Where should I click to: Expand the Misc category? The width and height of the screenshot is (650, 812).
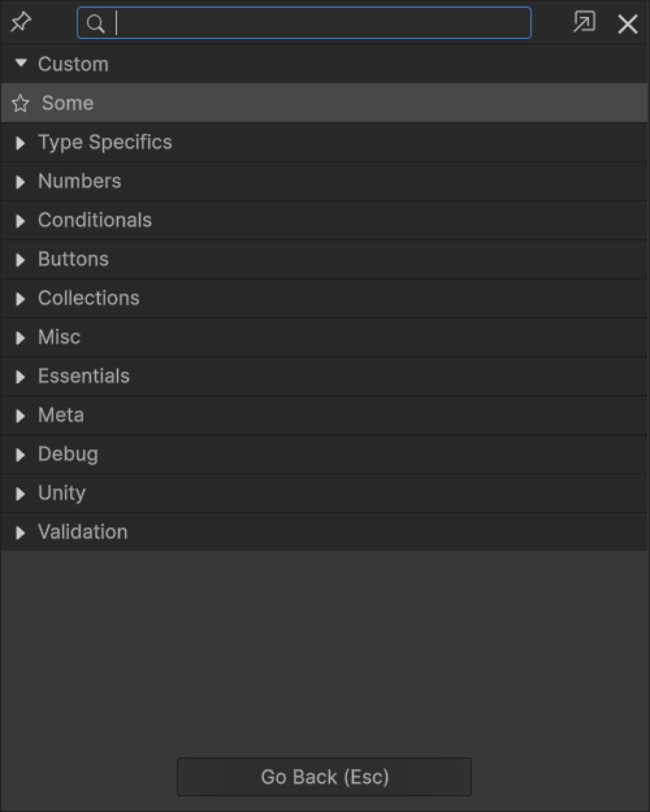pos(20,337)
